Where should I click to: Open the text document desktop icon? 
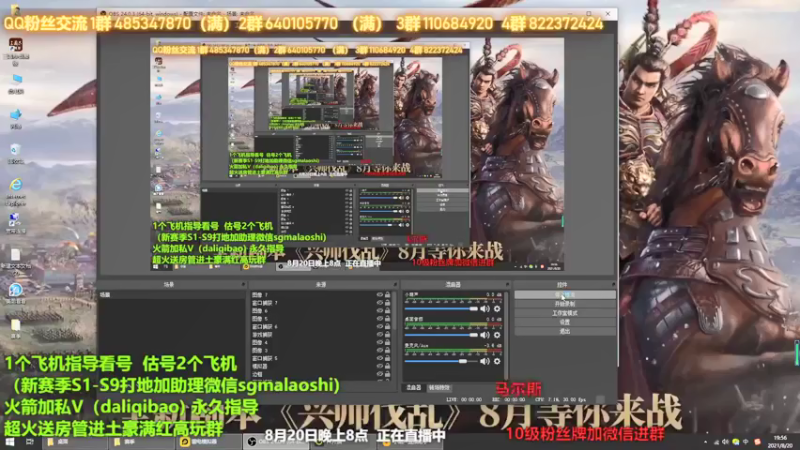click(16, 258)
